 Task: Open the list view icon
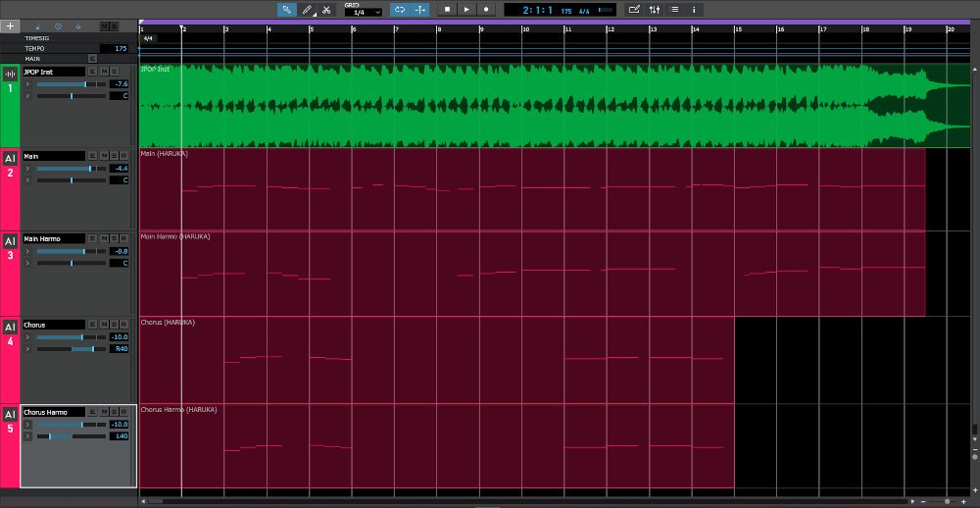pyautogui.click(x=674, y=10)
